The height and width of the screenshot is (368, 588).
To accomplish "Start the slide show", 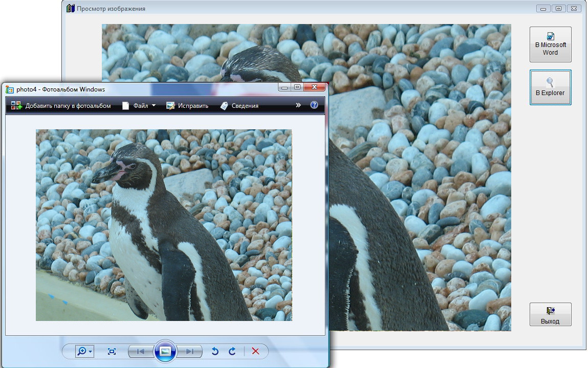I will [165, 351].
